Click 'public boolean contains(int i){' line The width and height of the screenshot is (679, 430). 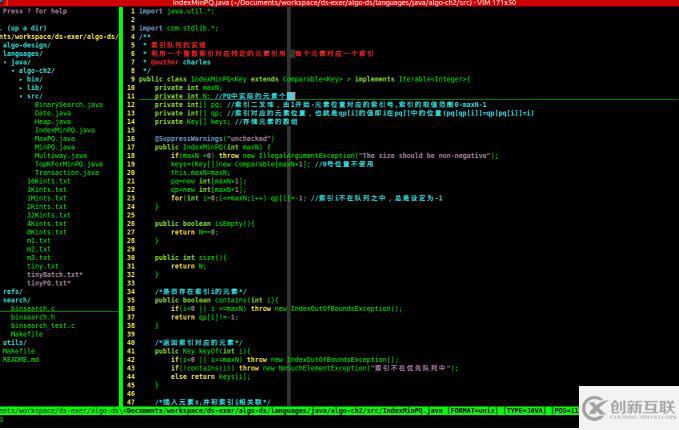coord(217,300)
